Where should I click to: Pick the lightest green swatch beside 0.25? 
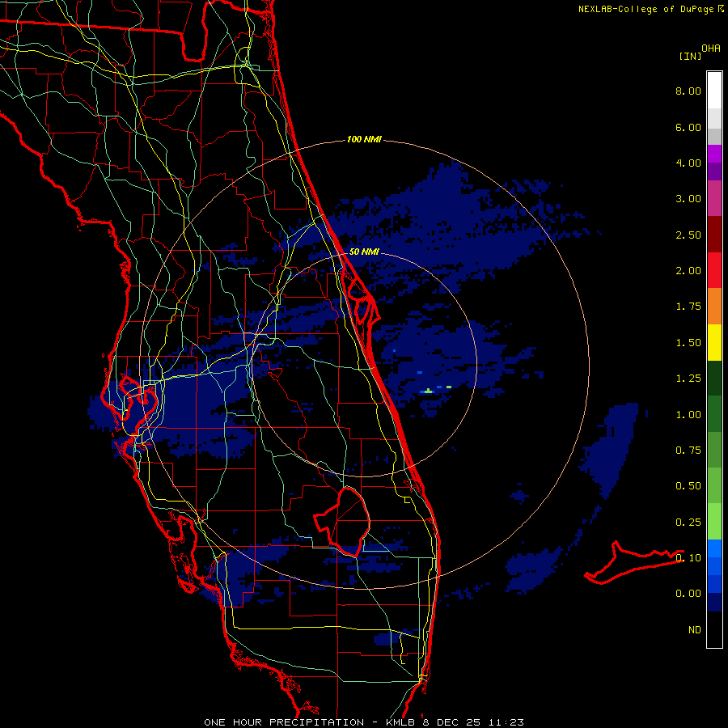coord(714,522)
